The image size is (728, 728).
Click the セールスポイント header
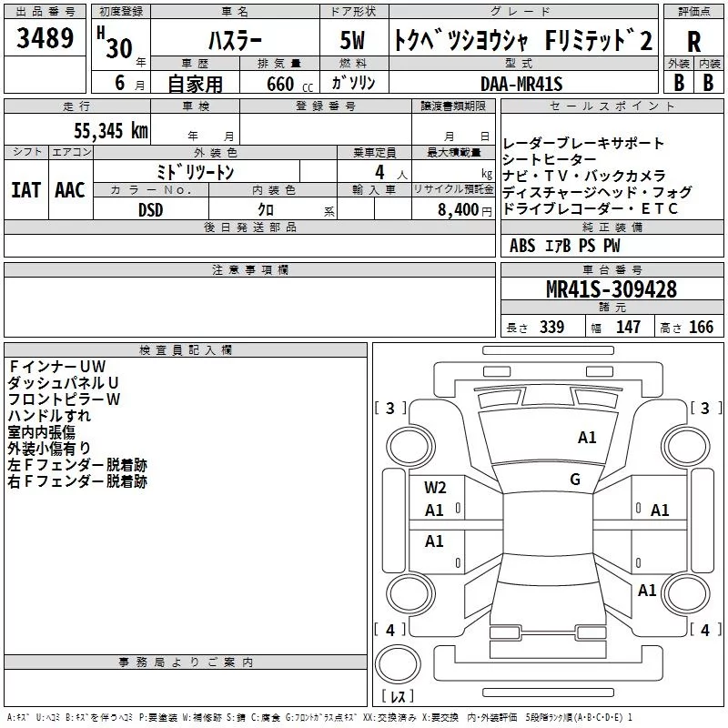tap(612, 106)
